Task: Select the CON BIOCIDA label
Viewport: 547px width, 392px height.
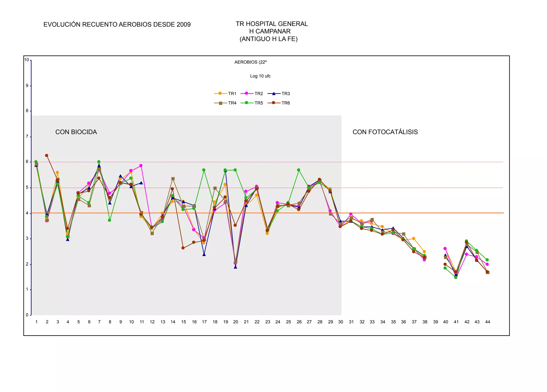Action: 76,132
